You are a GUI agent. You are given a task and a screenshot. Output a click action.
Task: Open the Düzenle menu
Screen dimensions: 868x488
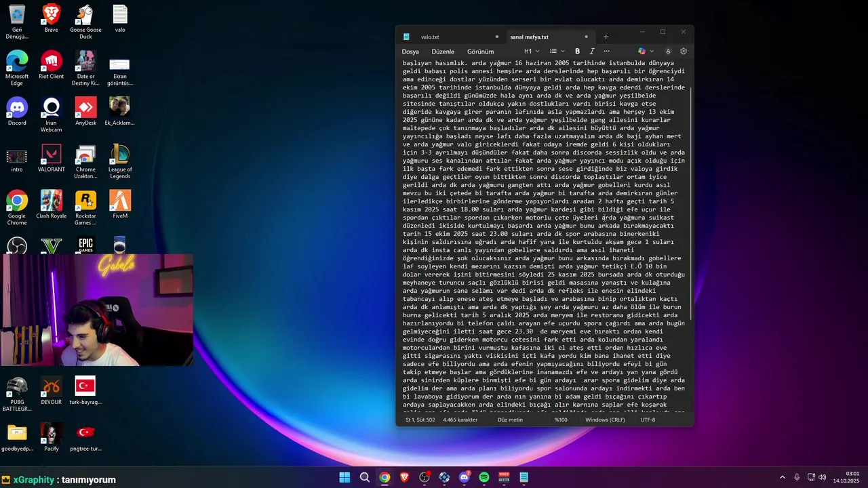point(443,52)
